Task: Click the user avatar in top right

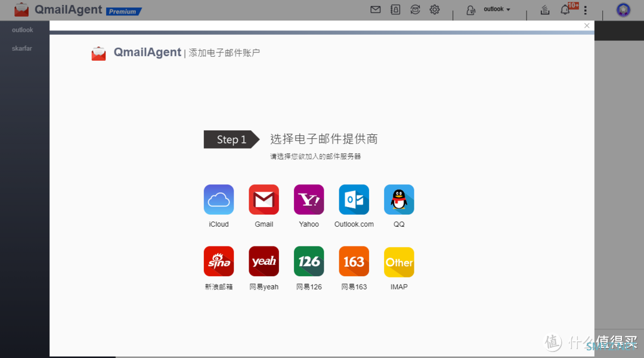Action: [623, 10]
